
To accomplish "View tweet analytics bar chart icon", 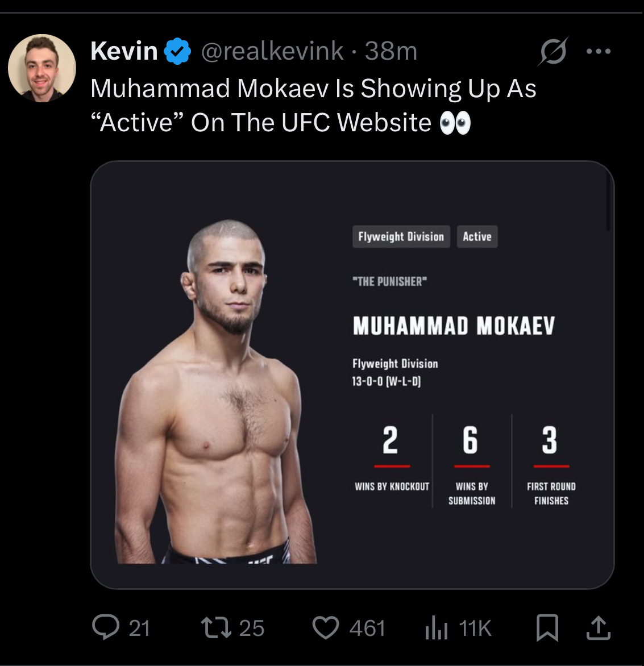I will (x=437, y=628).
